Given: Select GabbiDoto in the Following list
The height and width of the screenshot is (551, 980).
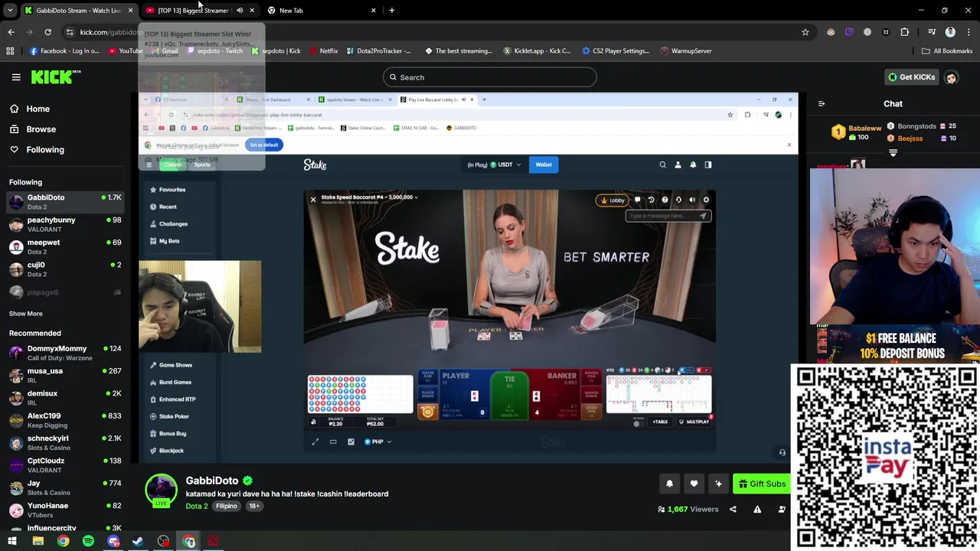Looking at the screenshot, I should point(65,202).
